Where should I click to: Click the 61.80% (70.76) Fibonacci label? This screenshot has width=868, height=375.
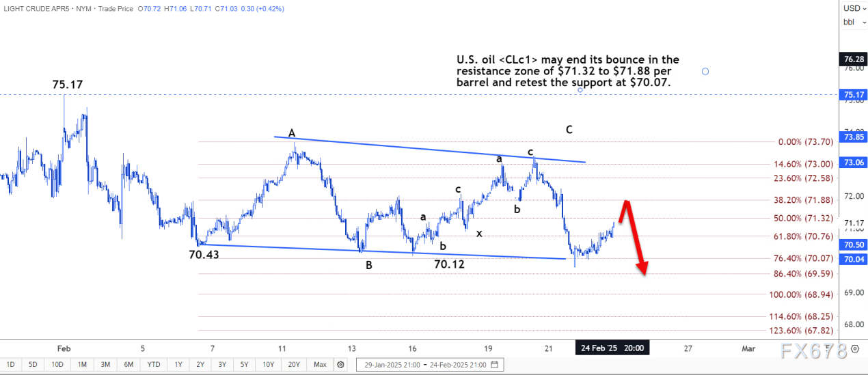tap(802, 236)
